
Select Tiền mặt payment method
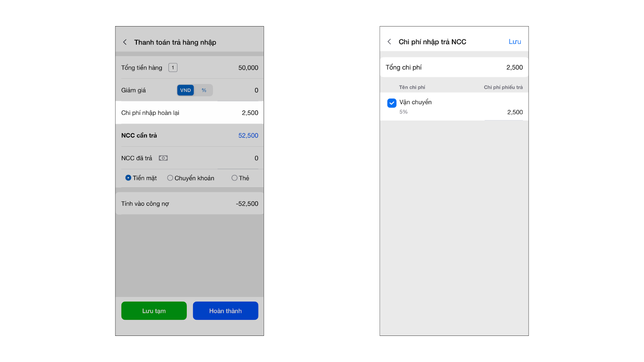coord(128,178)
